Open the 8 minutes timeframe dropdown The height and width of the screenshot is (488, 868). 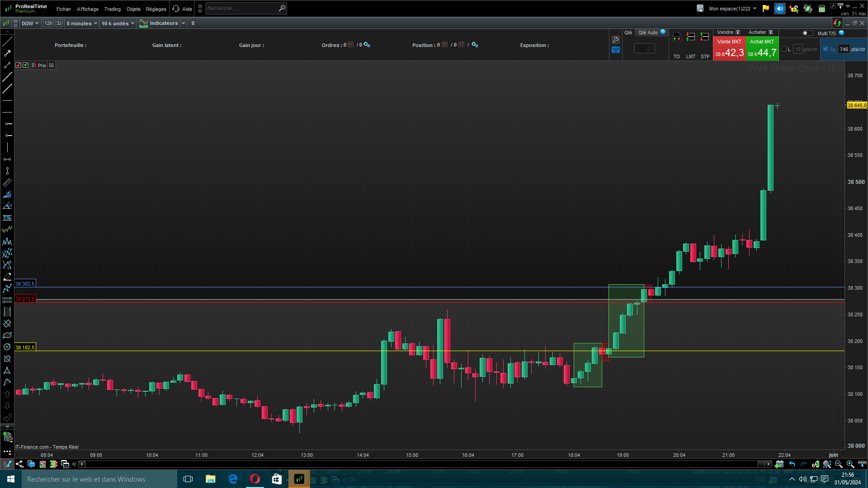(82, 23)
